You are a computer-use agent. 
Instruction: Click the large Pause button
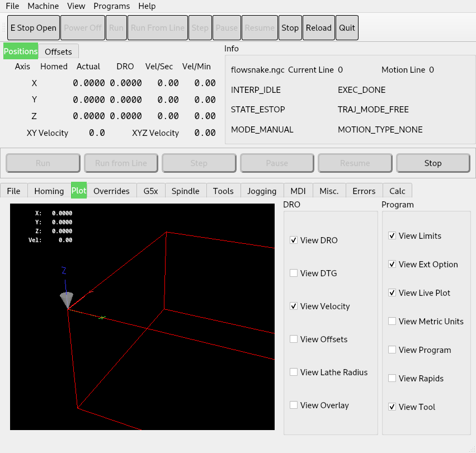pyautogui.click(x=277, y=163)
